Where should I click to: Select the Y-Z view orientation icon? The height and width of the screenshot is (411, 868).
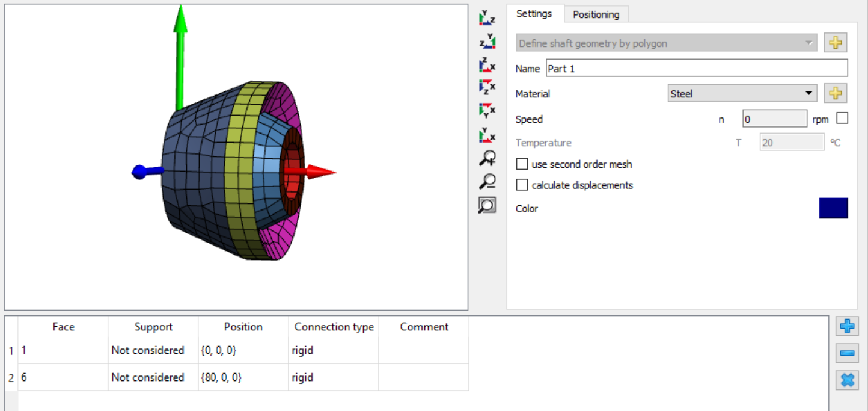(487, 18)
